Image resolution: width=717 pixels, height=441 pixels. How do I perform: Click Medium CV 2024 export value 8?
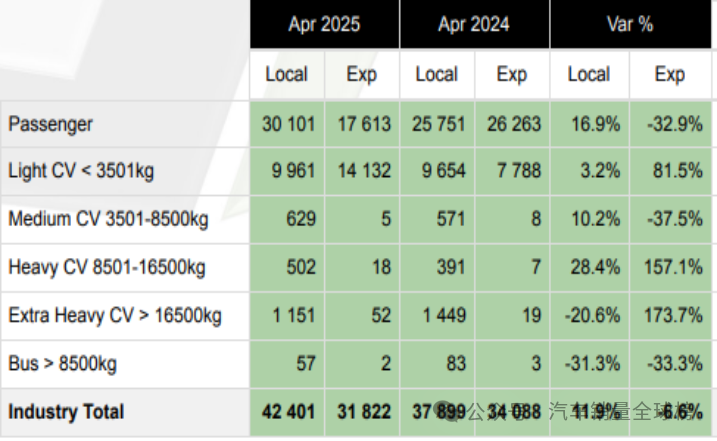pos(536,219)
